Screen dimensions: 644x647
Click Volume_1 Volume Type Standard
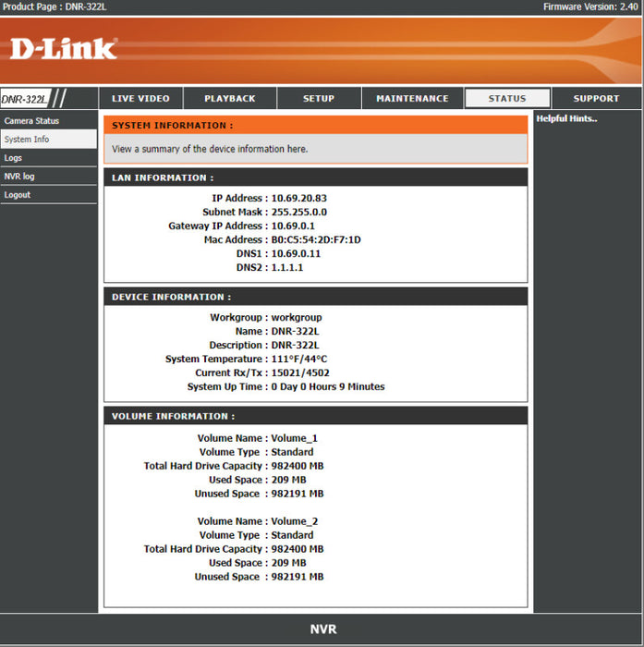pyautogui.click(x=292, y=452)
